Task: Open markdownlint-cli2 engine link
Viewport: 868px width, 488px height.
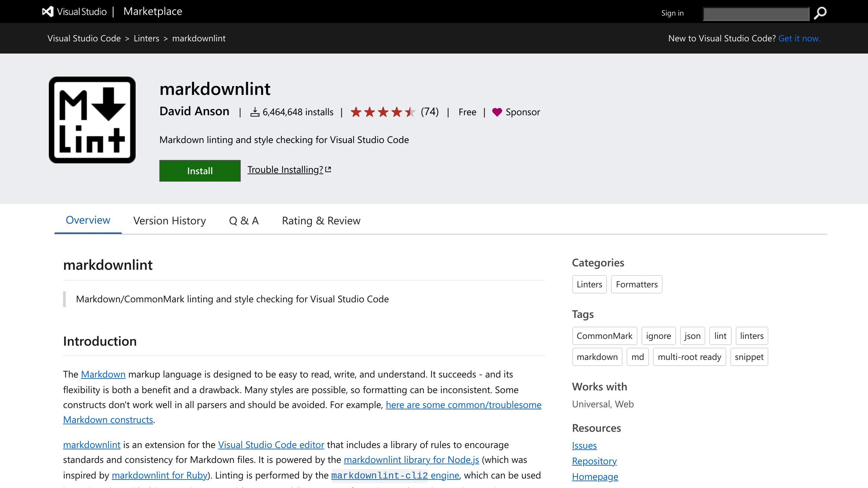Action: (395, 475)
